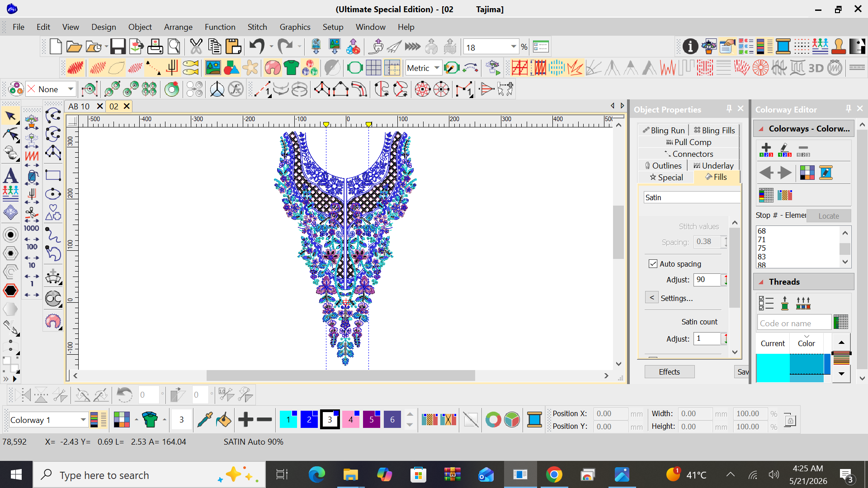Open the Graphics menu
Image resolution: width=868 pixels, height=488 pixels.
tap(295, 27)
